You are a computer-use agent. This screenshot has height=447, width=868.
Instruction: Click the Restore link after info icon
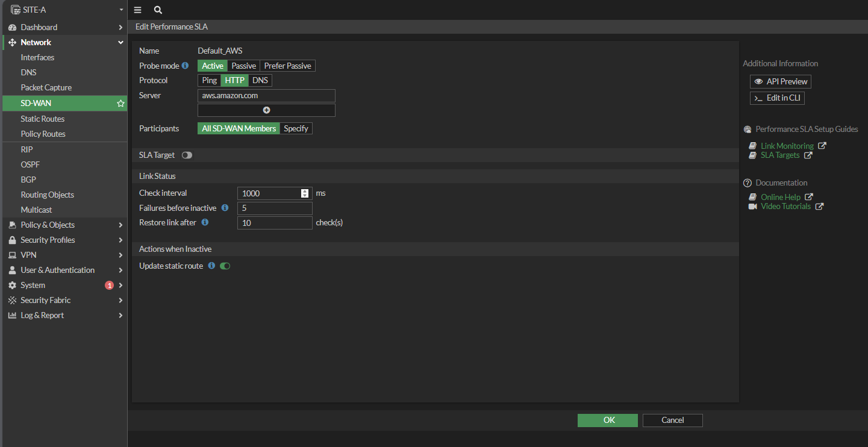pos(205,222)
